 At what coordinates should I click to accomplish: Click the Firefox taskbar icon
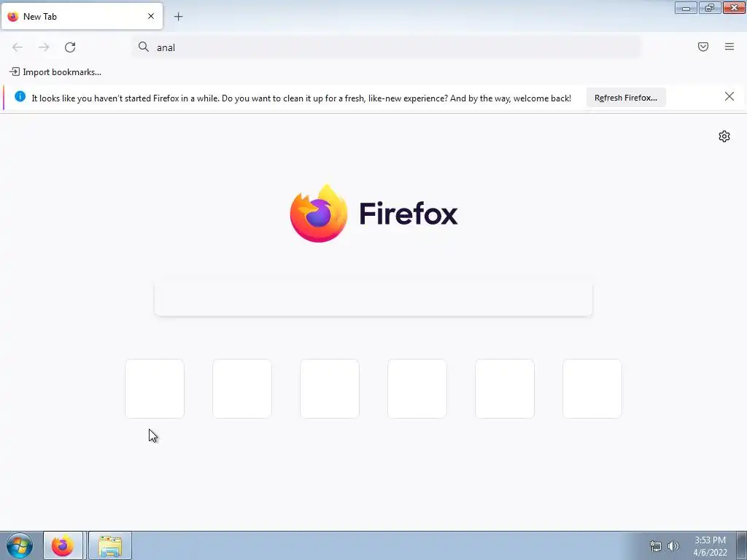click(63, 545)
